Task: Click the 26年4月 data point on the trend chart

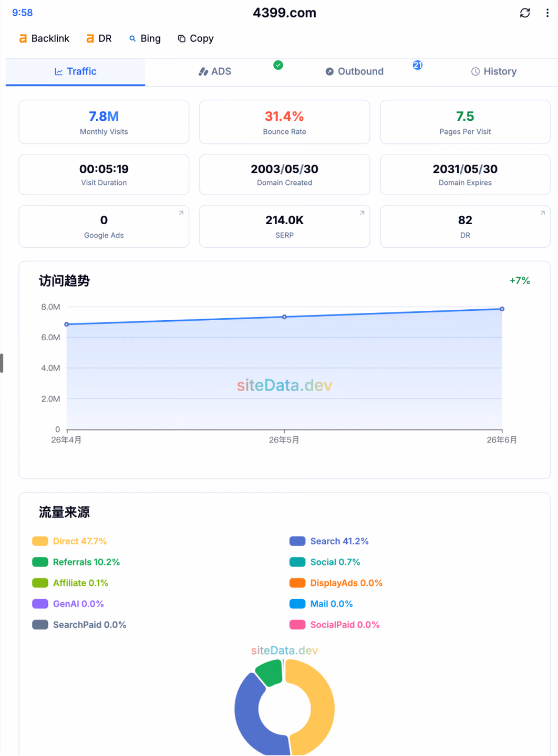Action: pyautogui.click(x=67, y=324)
